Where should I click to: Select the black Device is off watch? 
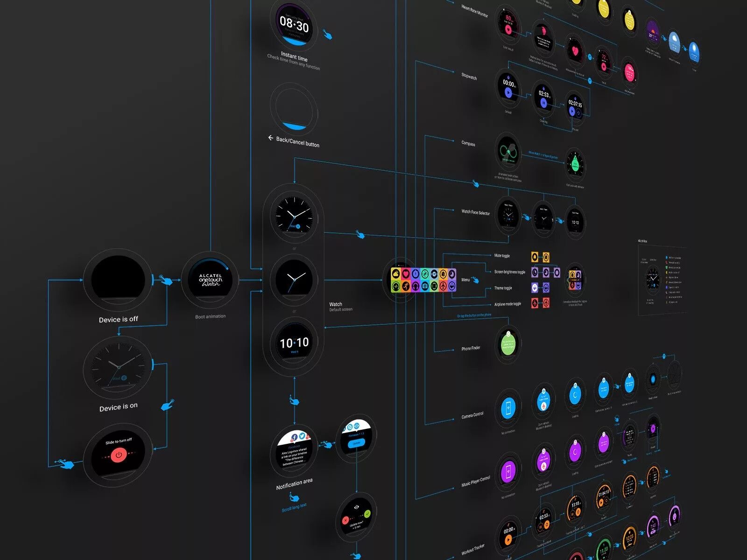pyautogui.click(x=118, y=279)
